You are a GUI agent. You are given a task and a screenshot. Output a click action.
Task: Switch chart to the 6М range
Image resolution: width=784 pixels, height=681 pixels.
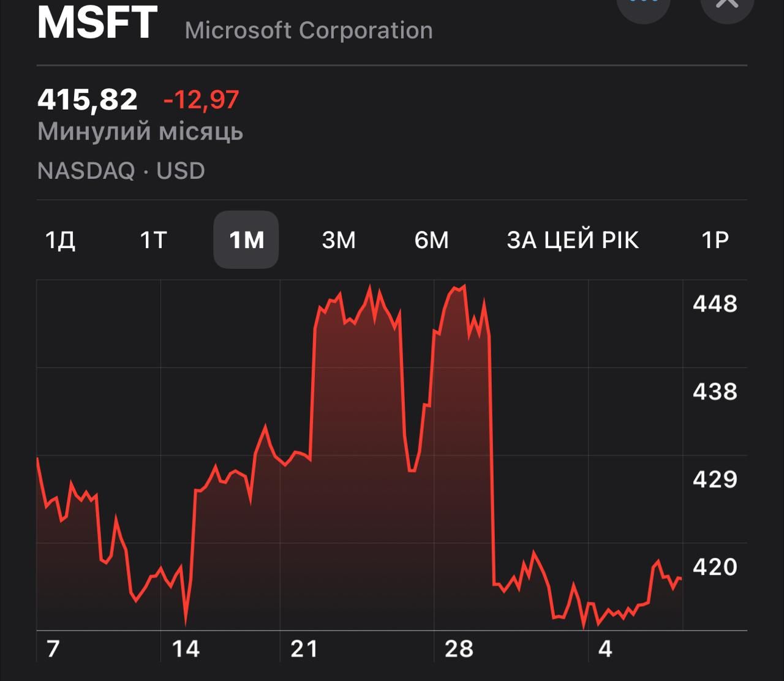click(x=432, y=240)
